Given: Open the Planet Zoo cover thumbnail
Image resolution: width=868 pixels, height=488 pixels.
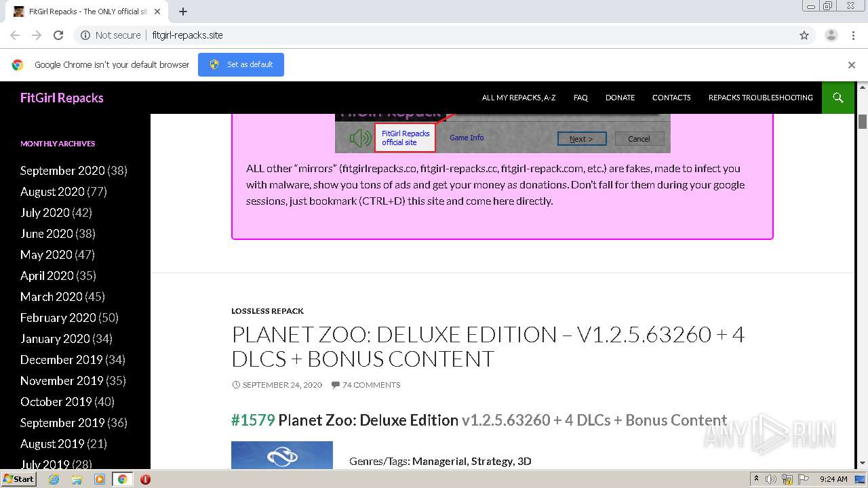Looking at the screenshot, I should coord(282,455).
